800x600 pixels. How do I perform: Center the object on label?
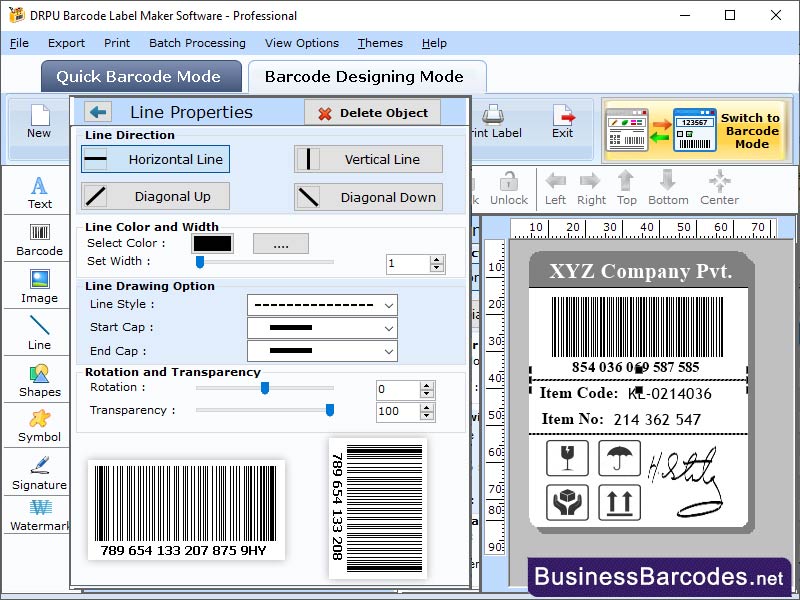click(719, 188)
